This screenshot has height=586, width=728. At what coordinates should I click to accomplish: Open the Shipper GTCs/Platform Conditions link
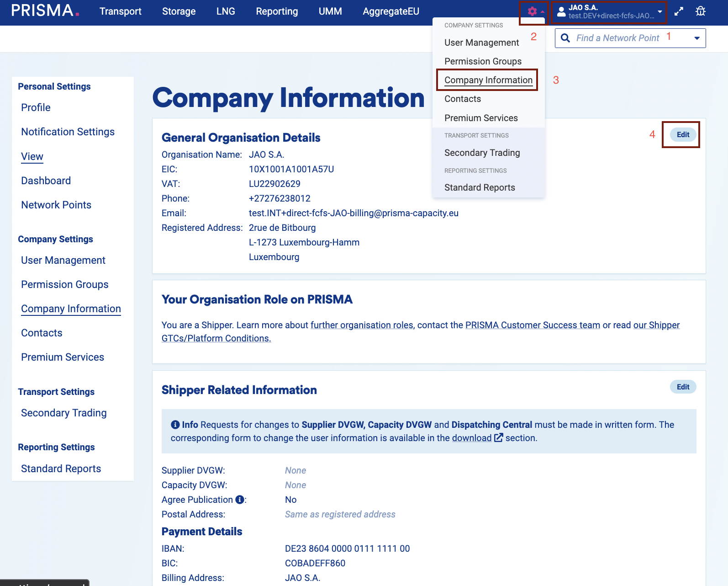click(x=216, y=338)
